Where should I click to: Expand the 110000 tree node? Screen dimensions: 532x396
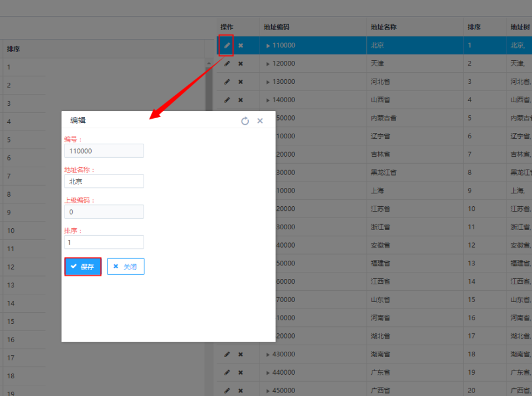pyautogui.click(x=268, y=46)
